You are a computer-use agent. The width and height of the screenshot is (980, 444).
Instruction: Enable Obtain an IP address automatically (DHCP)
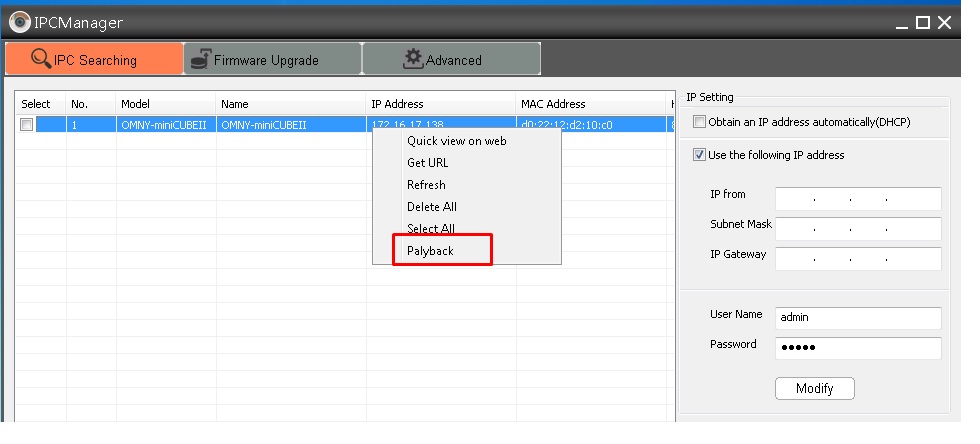699,122
